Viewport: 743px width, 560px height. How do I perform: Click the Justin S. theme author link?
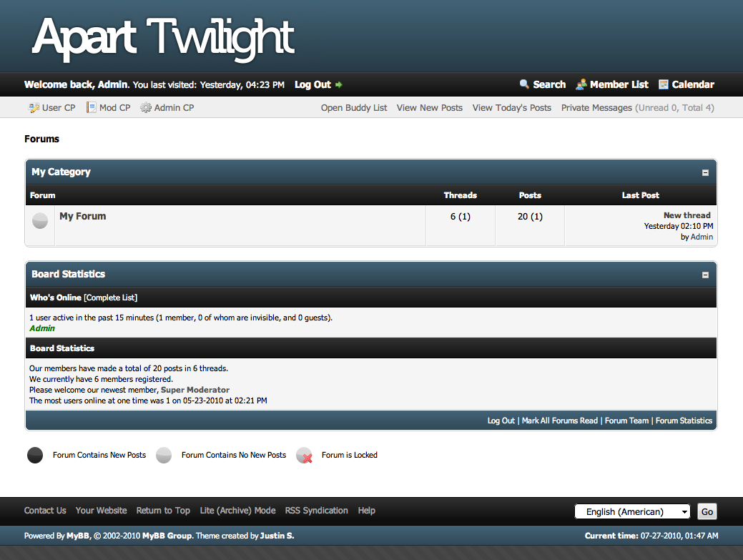click(x=277, y=536)
